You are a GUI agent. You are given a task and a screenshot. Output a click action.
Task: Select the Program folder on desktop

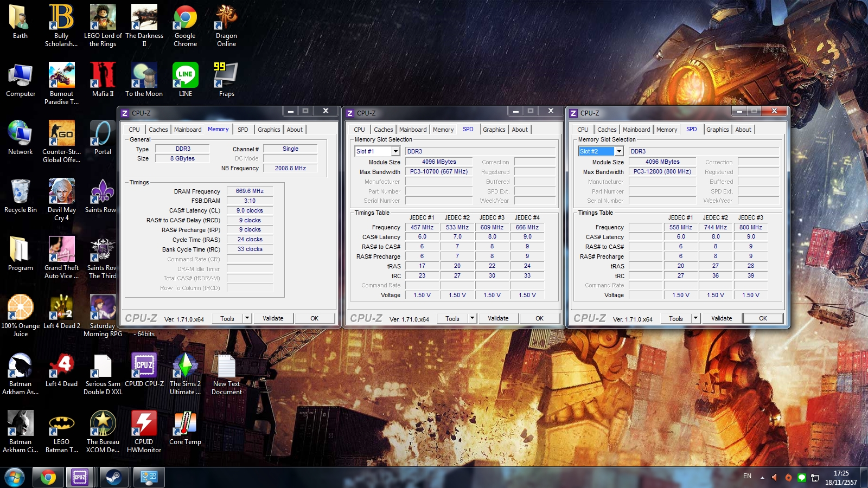[x=21, y=254]
